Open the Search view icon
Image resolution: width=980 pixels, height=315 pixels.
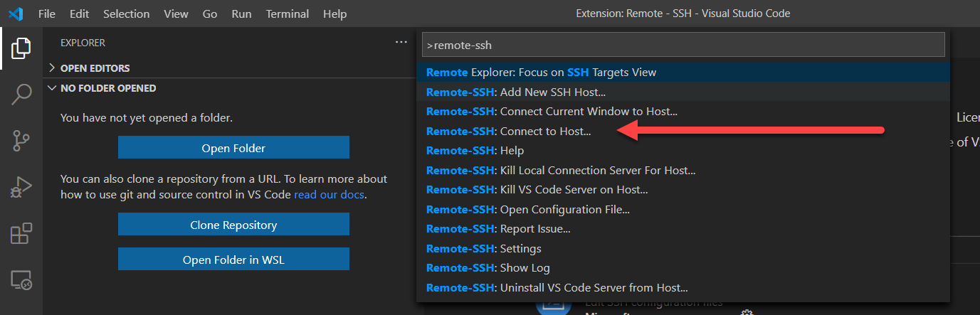[21, 95]
